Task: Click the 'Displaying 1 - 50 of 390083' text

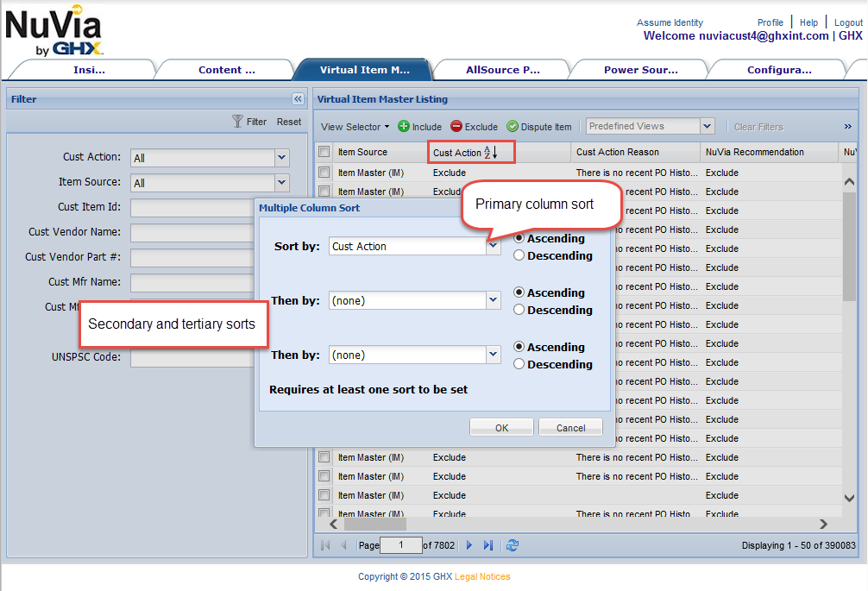Action: point(798,545)
